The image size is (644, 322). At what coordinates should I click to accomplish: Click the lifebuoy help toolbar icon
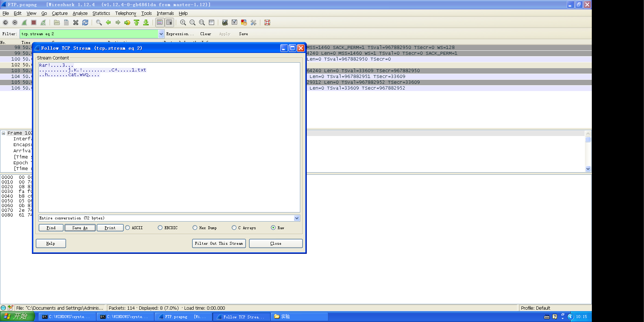click(x=267, y=22)
